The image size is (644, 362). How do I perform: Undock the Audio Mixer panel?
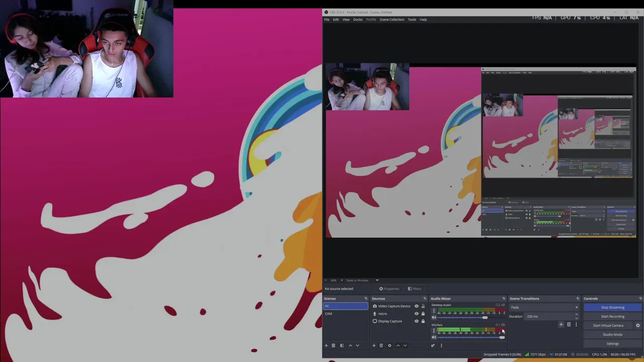(504, 299)
